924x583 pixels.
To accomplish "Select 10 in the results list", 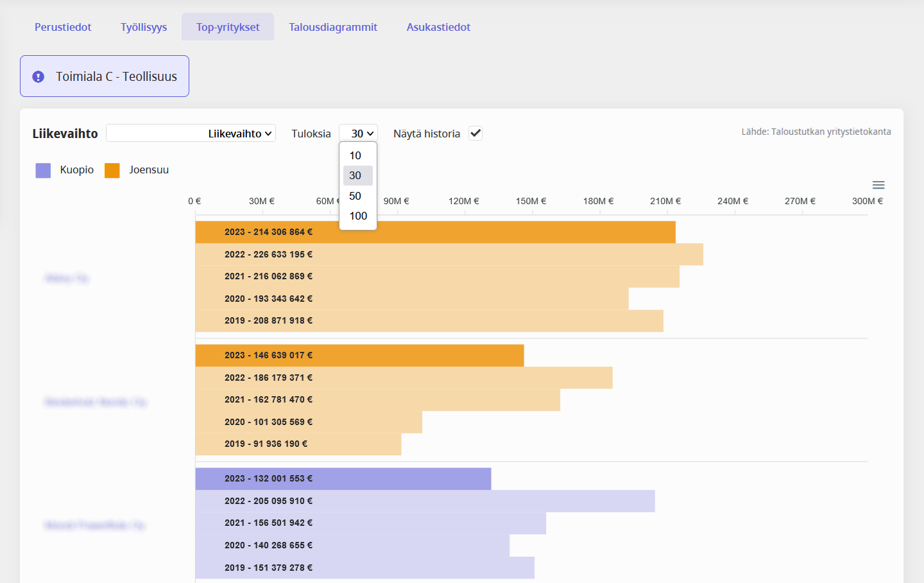I will pyautogui.click(x=355, y=155).
